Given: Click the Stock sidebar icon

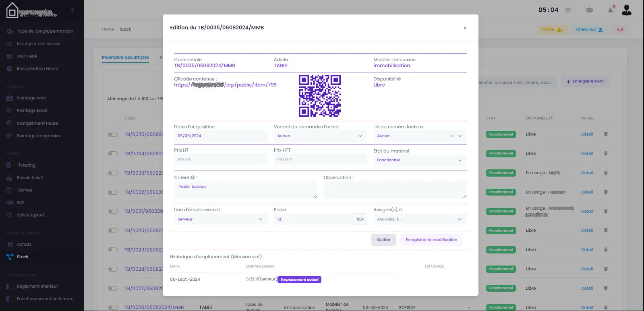Looking at the screenshot, I should 10,257.
